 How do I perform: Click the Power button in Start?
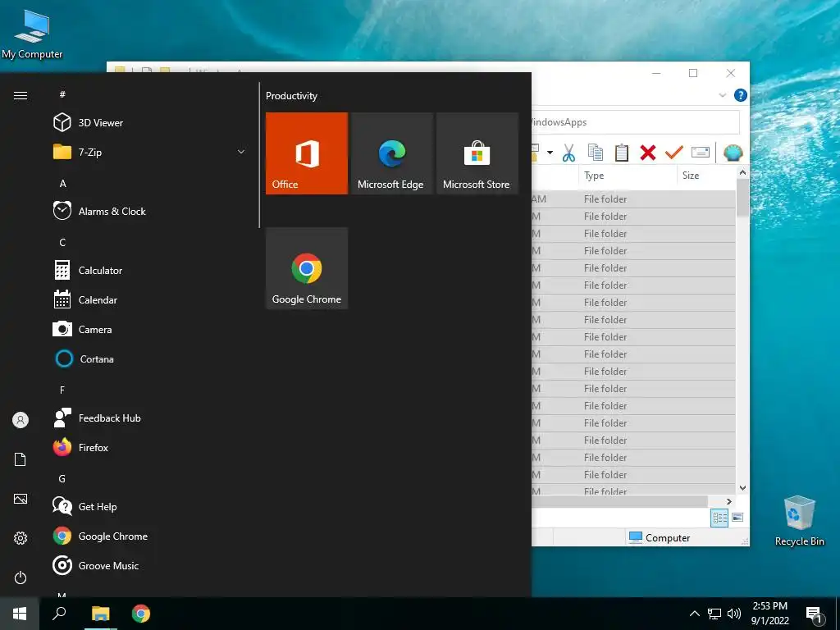[x=21, y=577]
